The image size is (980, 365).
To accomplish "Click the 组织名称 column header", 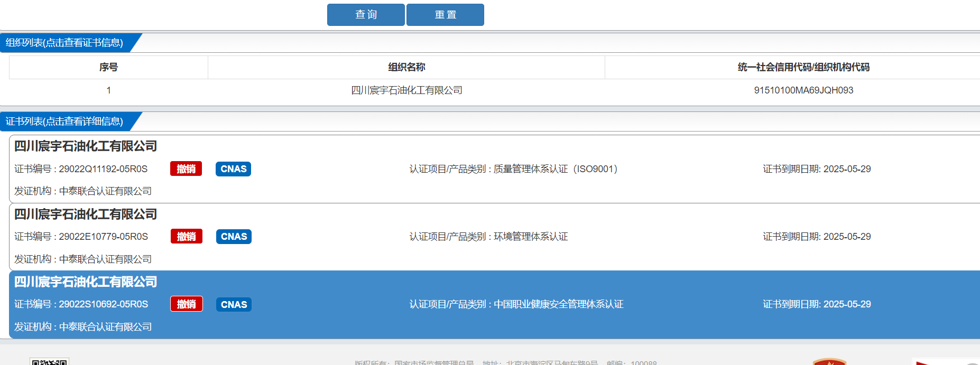I will pyautogui.click(x=406, y=67).
